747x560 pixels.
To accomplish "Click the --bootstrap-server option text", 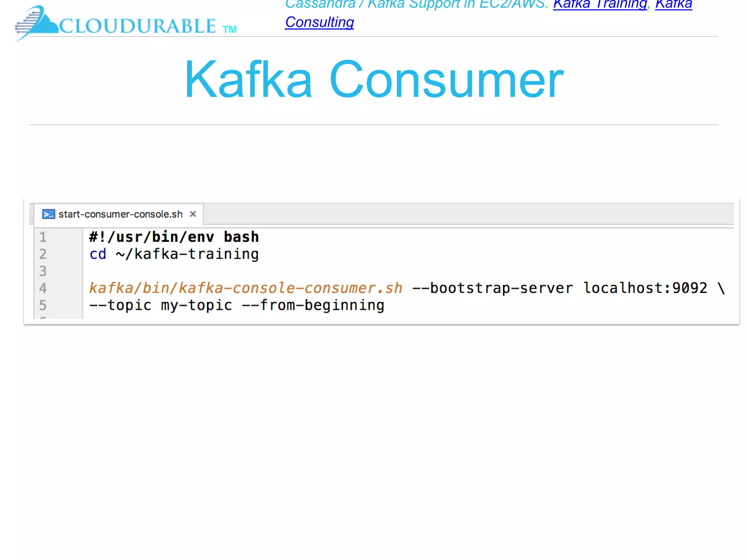I will (492, 288).
